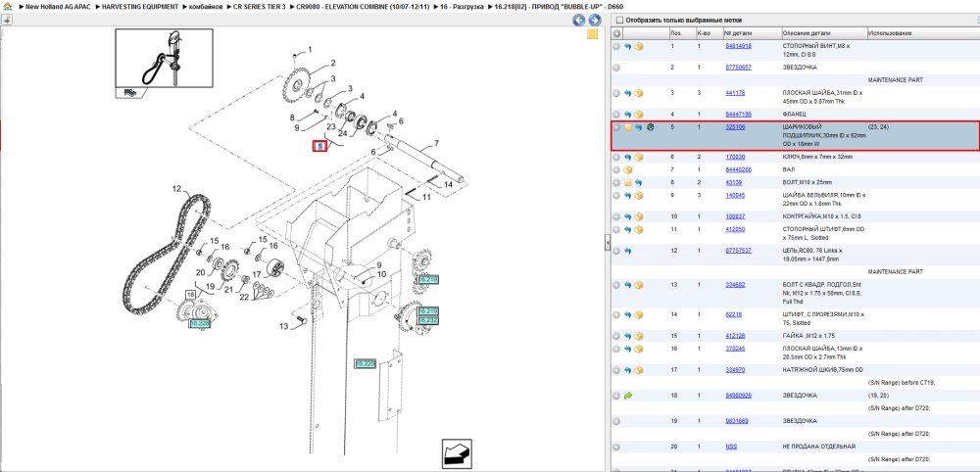The width and height of the screenshot is (980, 472).
Task: Open the NSS link in row 20
Action: (x=731, y=447)
